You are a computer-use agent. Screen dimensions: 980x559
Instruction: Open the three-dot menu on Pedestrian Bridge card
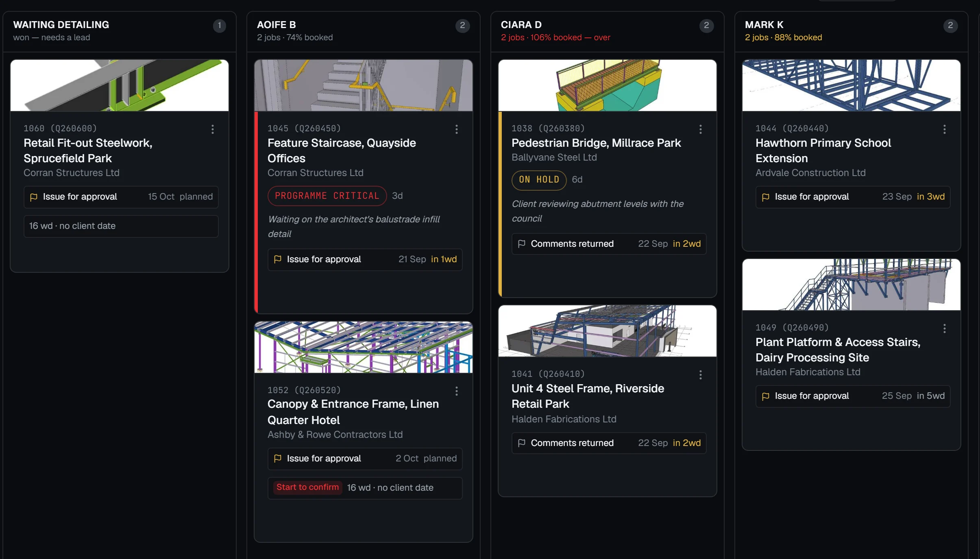(x=700, y=129)
